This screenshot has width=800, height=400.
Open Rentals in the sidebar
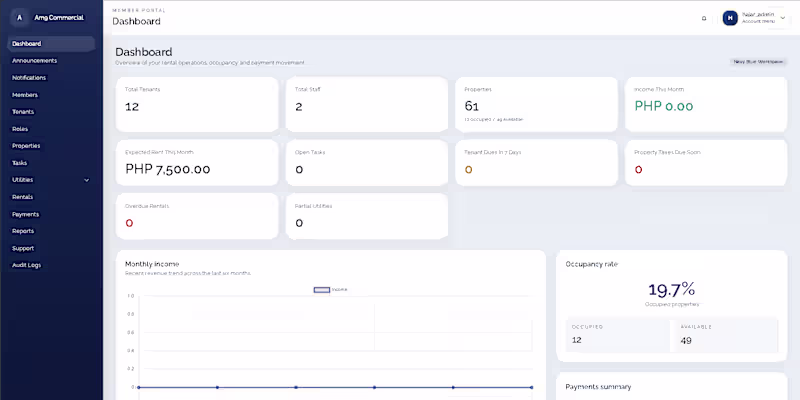[22, 197]
